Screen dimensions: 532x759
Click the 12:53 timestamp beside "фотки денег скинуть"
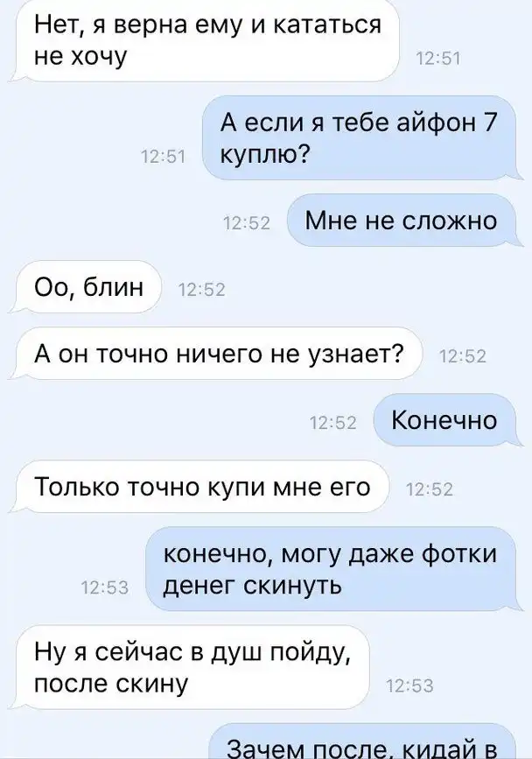[105, 587]
